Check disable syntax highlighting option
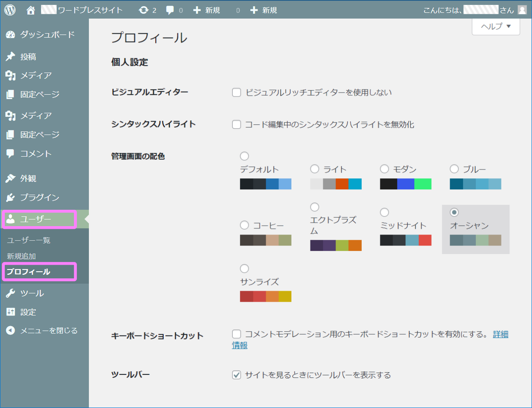Viewport: 532px width, 408px height. 236,124
